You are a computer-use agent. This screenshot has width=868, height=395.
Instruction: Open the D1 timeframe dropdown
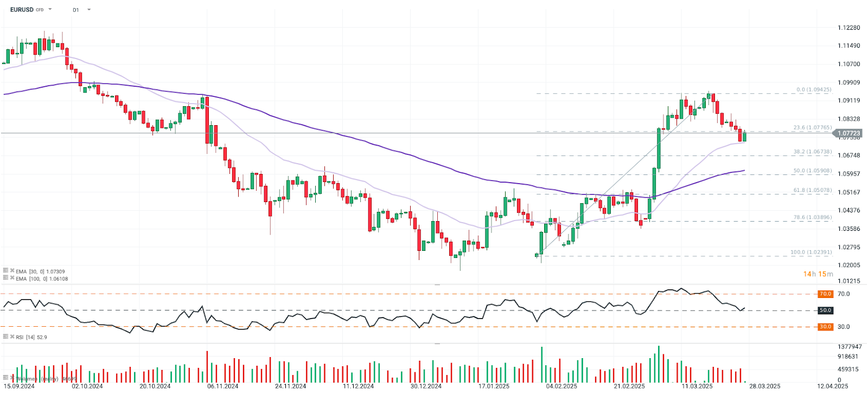point(89,10)
